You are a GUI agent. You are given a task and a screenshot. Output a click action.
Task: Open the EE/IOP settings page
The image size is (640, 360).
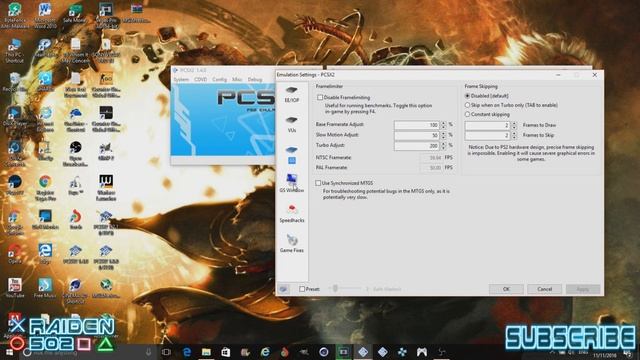[x=291, y=94]
